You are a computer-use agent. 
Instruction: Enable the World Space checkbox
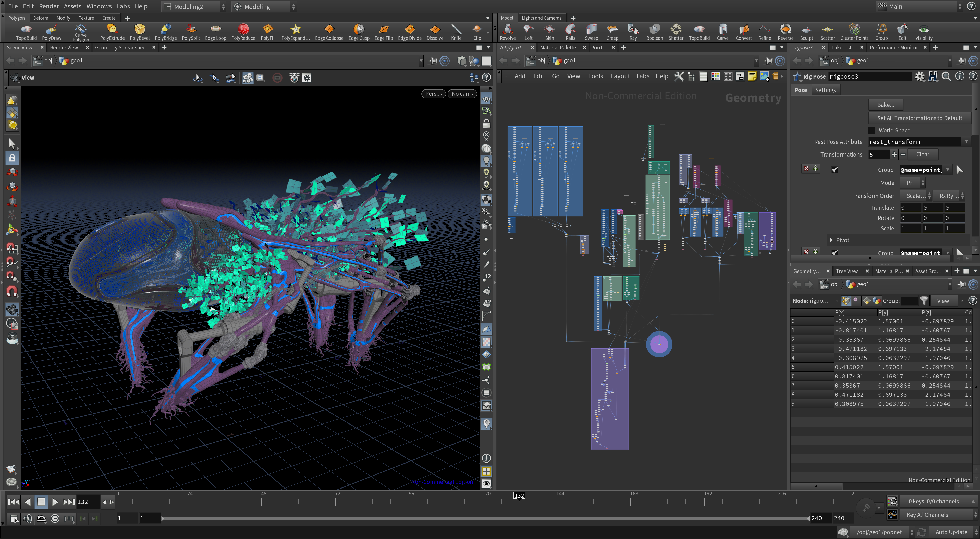[x=872, y=130]
